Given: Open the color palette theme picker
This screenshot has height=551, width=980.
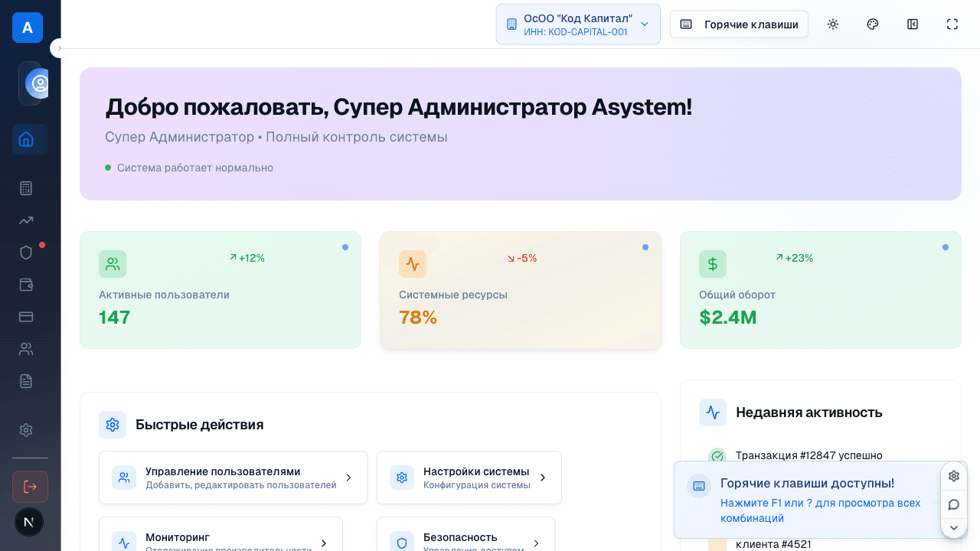Looking at the screenshot, I should [872, 24].
